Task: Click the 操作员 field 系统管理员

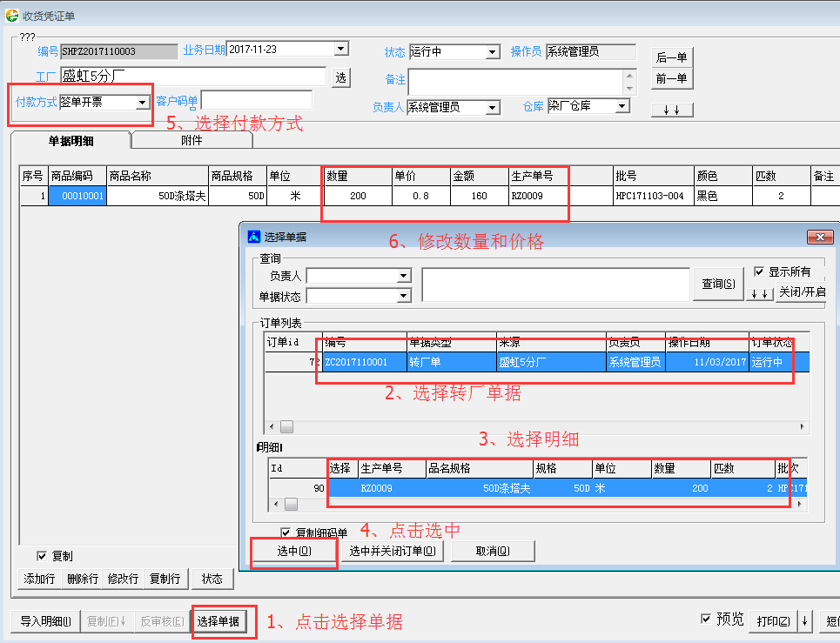Action: click(x=591, y=51)
